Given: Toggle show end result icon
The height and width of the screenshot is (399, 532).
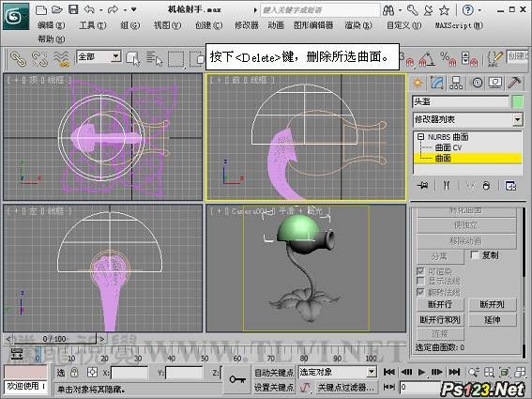Looking at the screenshot, I should 447,186.
